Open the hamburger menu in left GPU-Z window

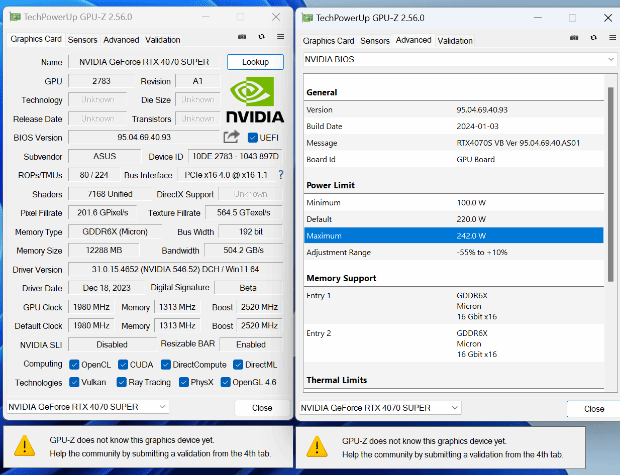(280, 36)
